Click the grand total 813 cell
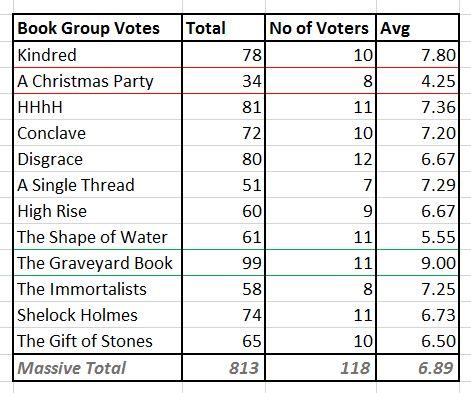The height and width of the screenshot is (393, 471). coord(223,368)
